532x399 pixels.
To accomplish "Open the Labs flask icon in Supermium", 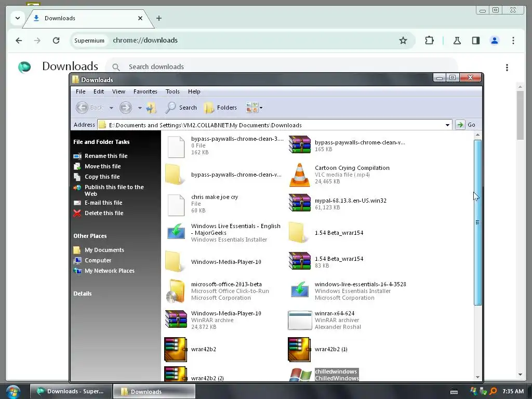I will [x=457, y=41].
